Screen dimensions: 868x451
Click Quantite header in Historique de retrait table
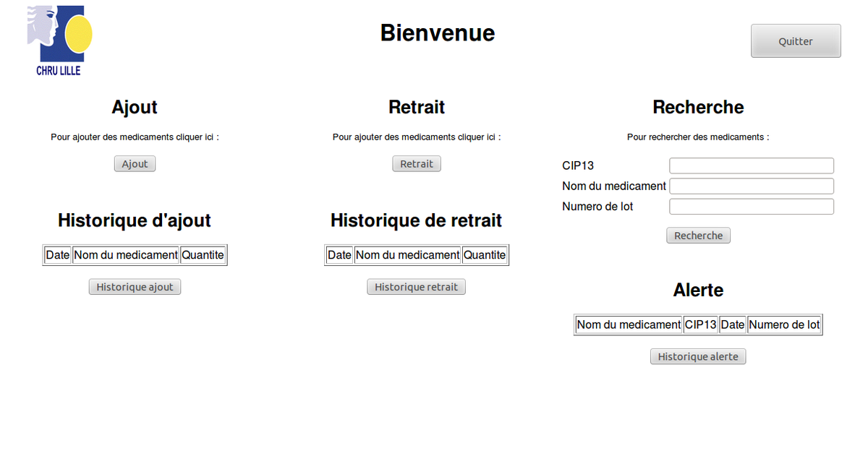pos(485,255)
